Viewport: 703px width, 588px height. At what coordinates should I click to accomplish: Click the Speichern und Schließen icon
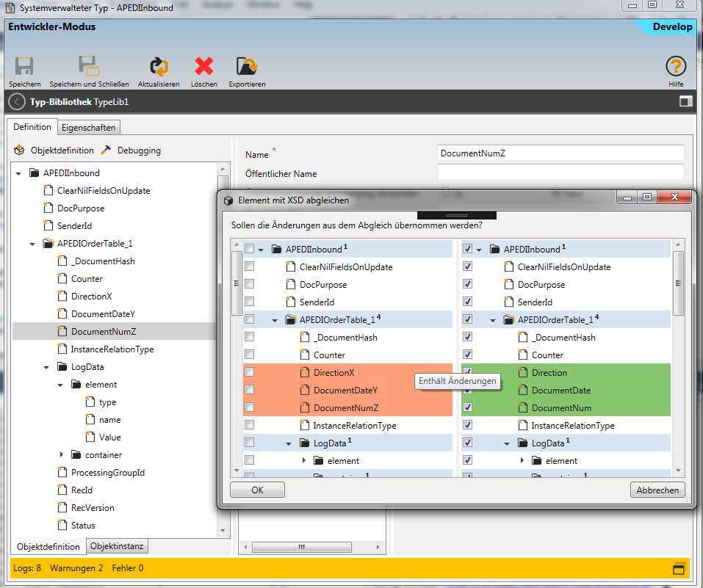tap(89, 66)
